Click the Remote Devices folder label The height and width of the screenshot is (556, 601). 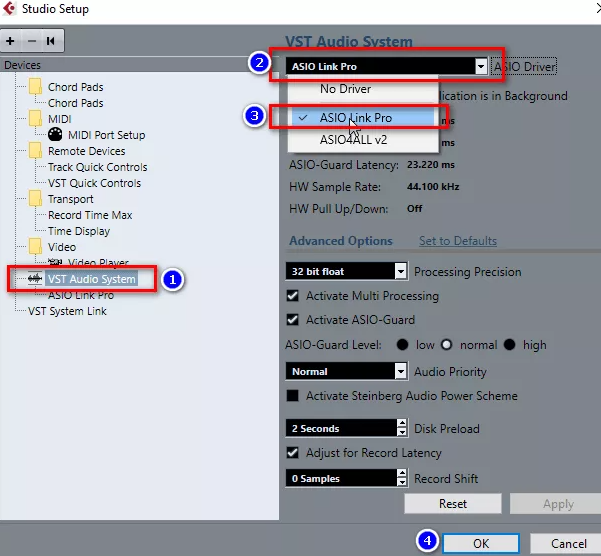pos(87,151)
